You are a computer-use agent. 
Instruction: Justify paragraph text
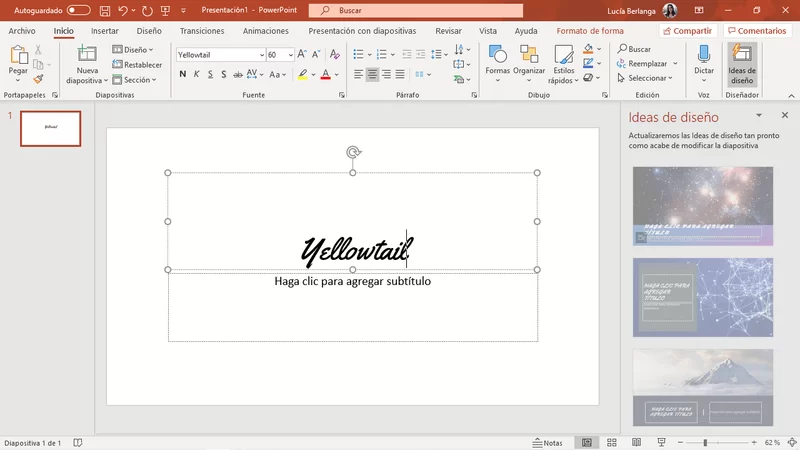[x=400, y=74]
